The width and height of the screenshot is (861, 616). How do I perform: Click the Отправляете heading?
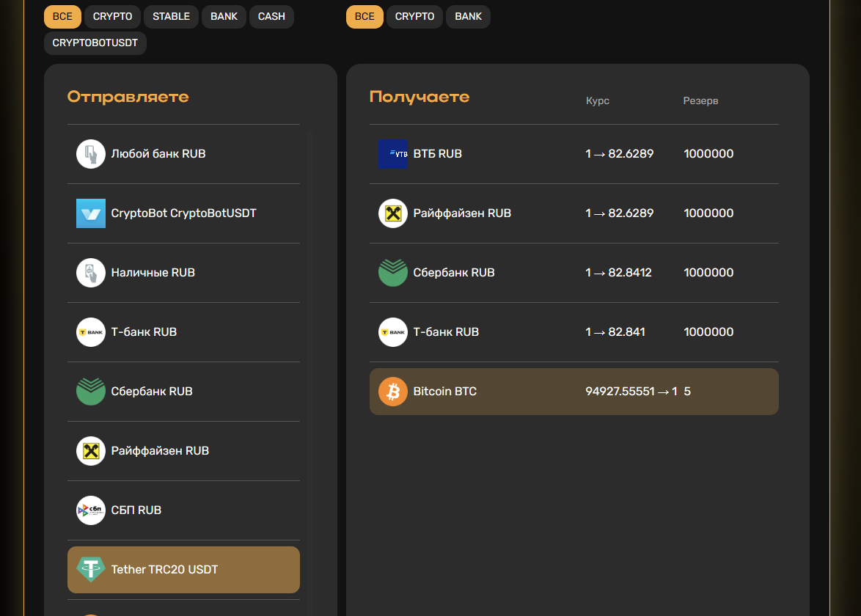point(128,98)
